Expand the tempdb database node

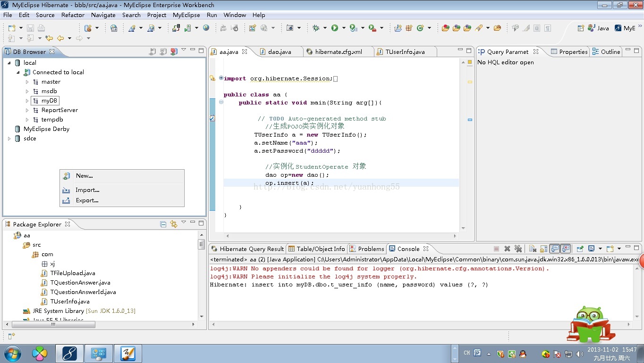pos(27,120)
